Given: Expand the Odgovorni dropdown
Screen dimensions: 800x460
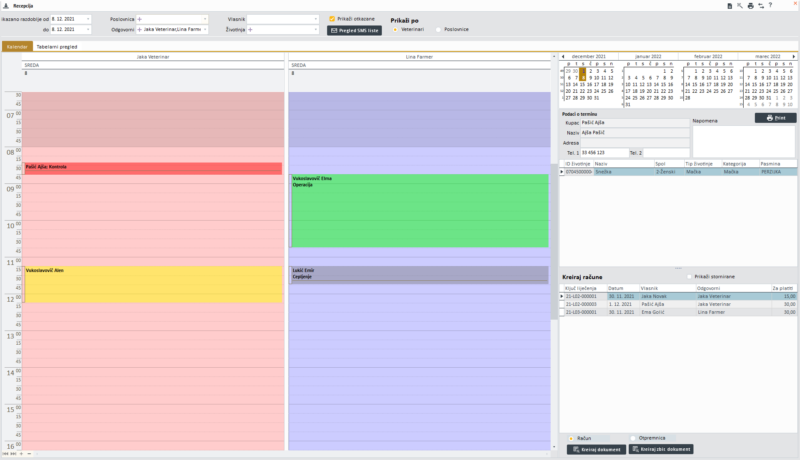Looking at the screenshot, I should (x=205, y=30).
